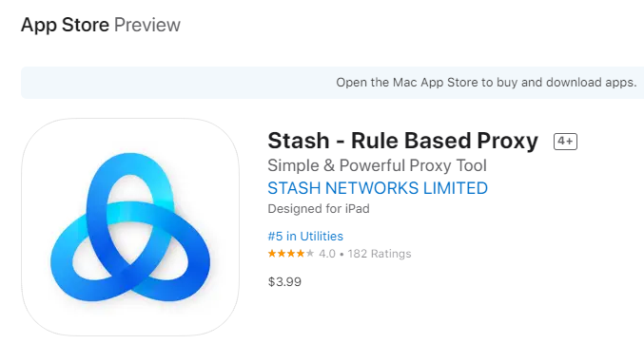Viewport: 644px width, 363px height.
Task: Click the Open the Mac App Store banner
Action: (x=332, y=83)
